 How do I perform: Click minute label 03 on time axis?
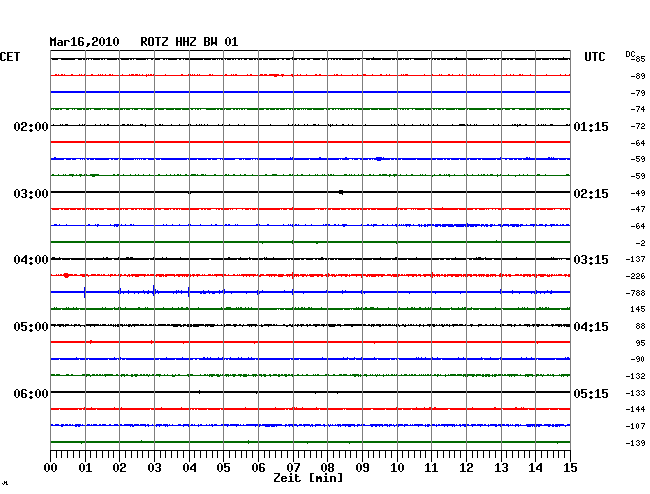pyautogui.click(x=155, y=468)
